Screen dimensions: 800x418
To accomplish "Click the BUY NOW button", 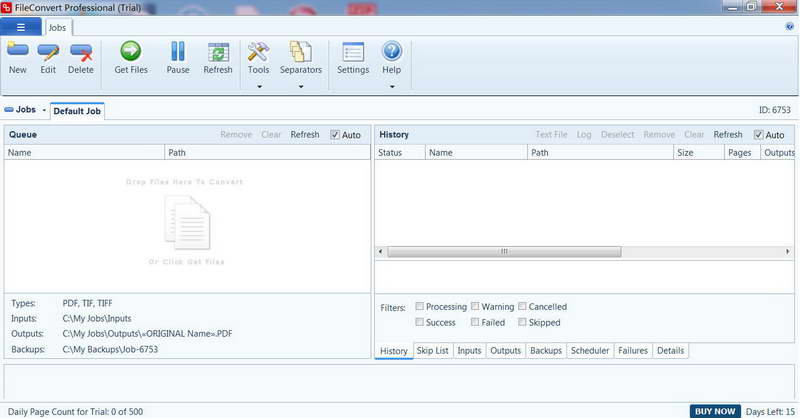I will click(x=715, y=411).
